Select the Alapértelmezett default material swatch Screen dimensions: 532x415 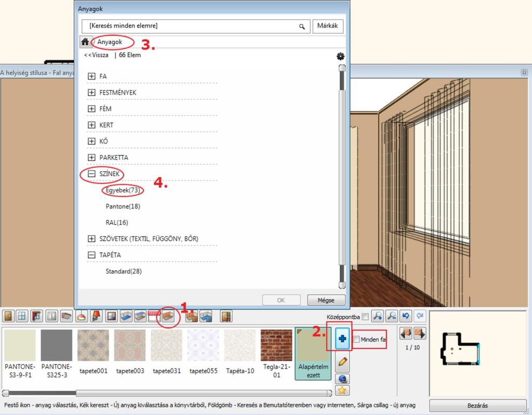click(x=313, y=353)
